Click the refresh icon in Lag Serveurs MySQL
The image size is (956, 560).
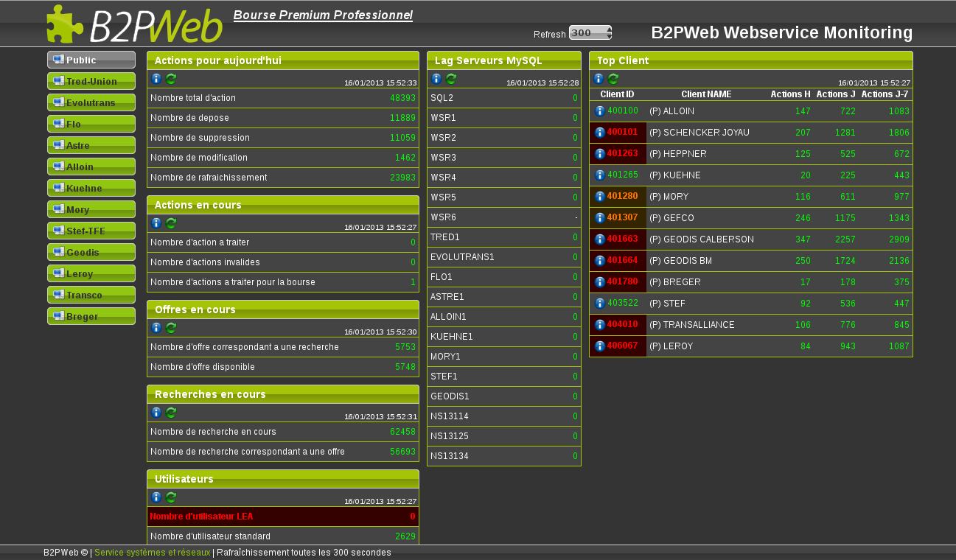pyautogui.click(x=451, y=79)
